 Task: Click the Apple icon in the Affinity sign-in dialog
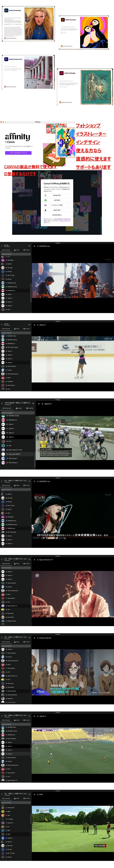coord(46,210)
